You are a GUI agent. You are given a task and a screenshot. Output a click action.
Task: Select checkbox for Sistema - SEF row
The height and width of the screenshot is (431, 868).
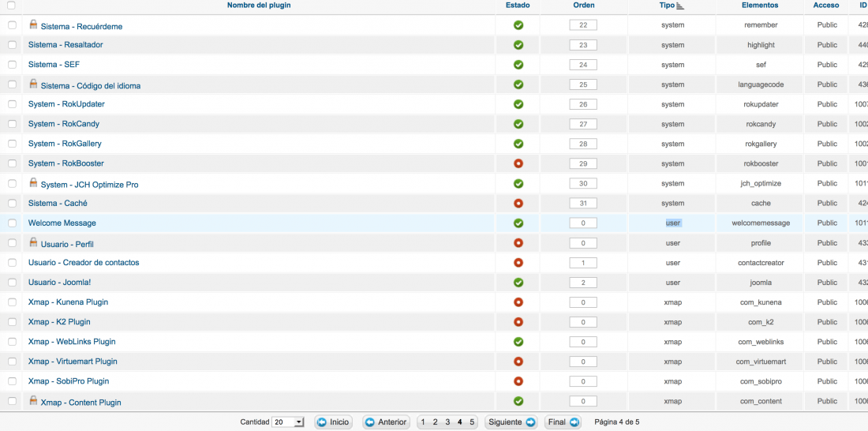click(x=12, y=65)
